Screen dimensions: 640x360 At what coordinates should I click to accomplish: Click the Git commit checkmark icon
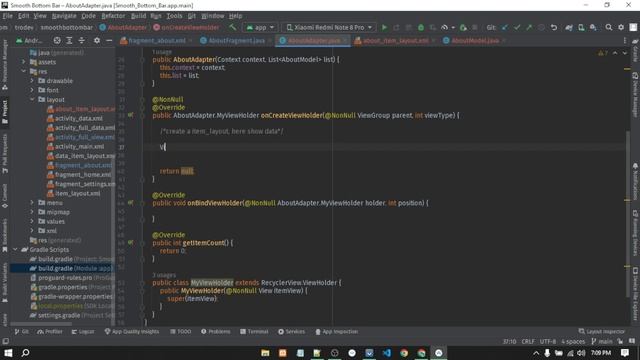click(517, 27)
